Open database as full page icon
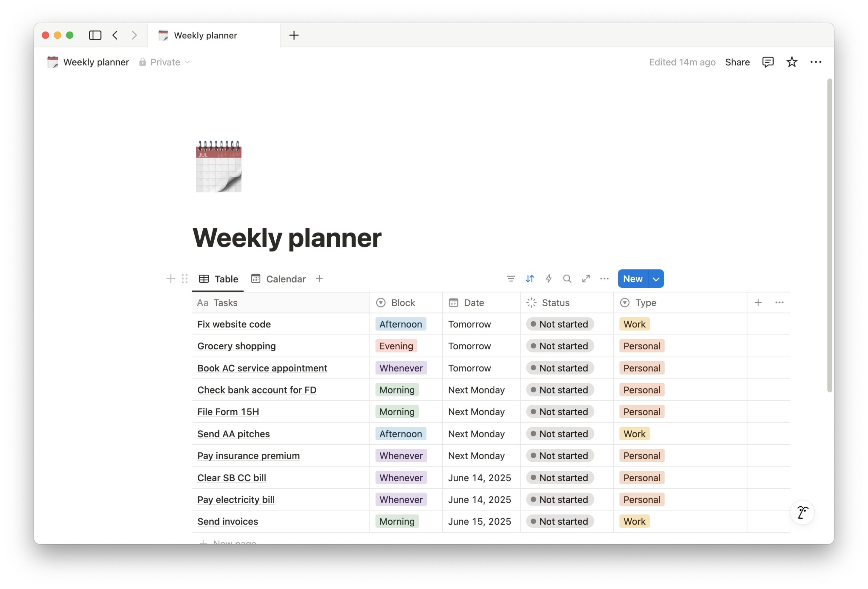Image resolution: width=868 pixels, height=589 pixels. click(x=586, y=279)
